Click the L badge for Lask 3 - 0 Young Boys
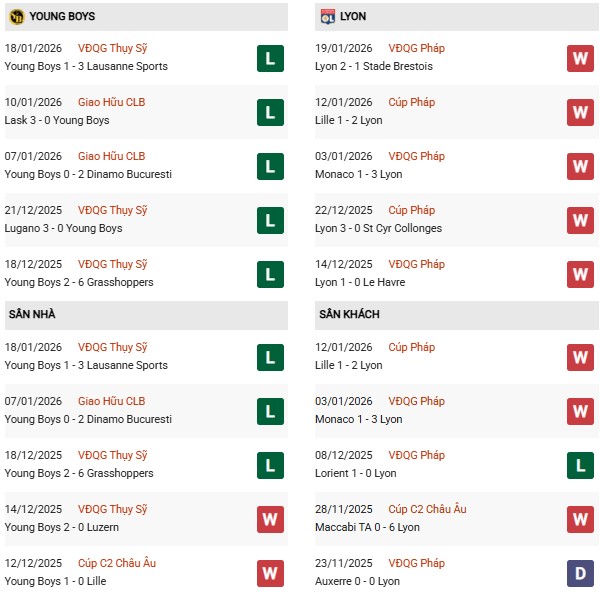600x593 pixels. tap(270, 112)
